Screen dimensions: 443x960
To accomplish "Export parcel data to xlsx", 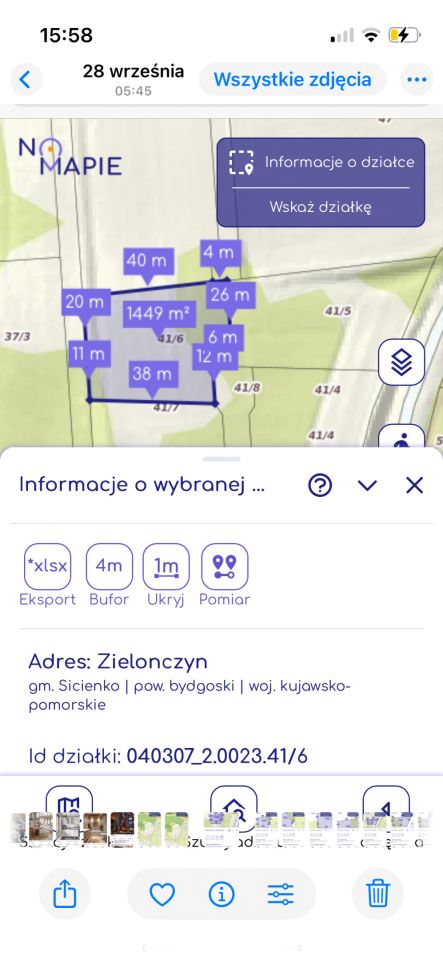I will pyautogui.click(x=48, y=566).
